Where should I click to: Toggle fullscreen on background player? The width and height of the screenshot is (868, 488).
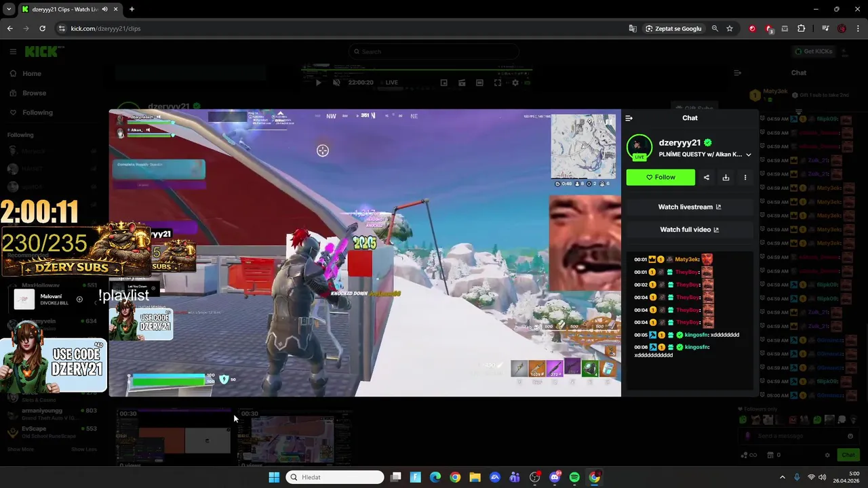tap(498, 83)
